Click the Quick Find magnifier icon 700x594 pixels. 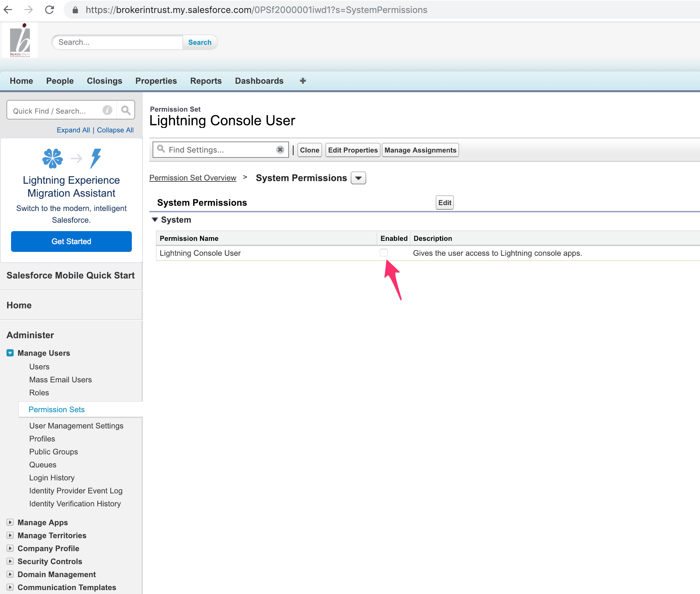click(x=126, y=110)
